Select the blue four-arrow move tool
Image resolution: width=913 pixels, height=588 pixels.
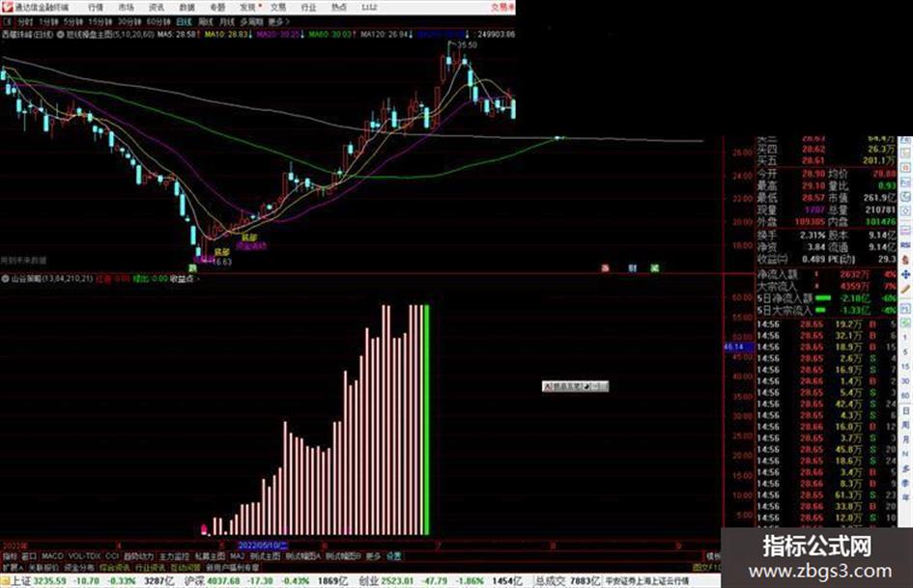[905, 274]
